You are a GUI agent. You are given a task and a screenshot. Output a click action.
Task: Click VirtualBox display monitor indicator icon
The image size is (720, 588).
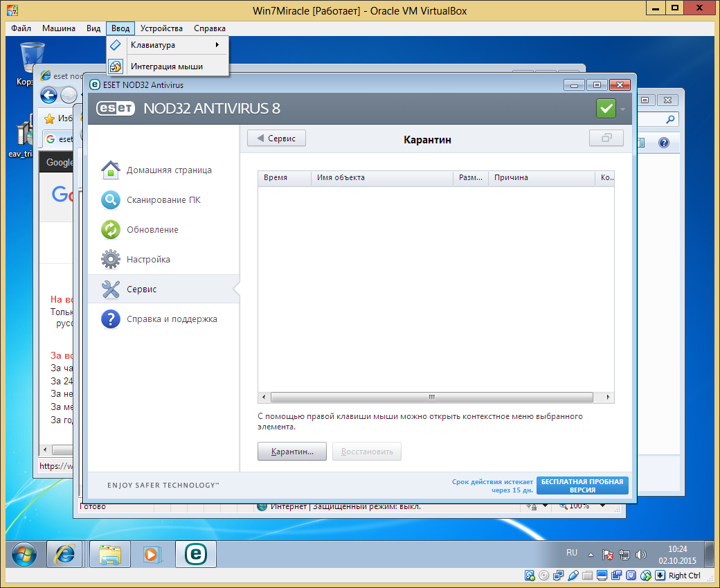coord(602,576)
